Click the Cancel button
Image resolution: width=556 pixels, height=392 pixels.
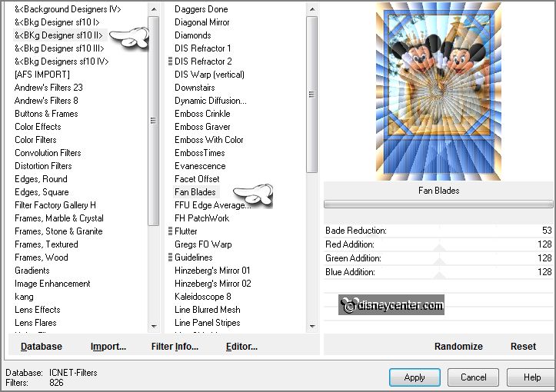point(473,377)
